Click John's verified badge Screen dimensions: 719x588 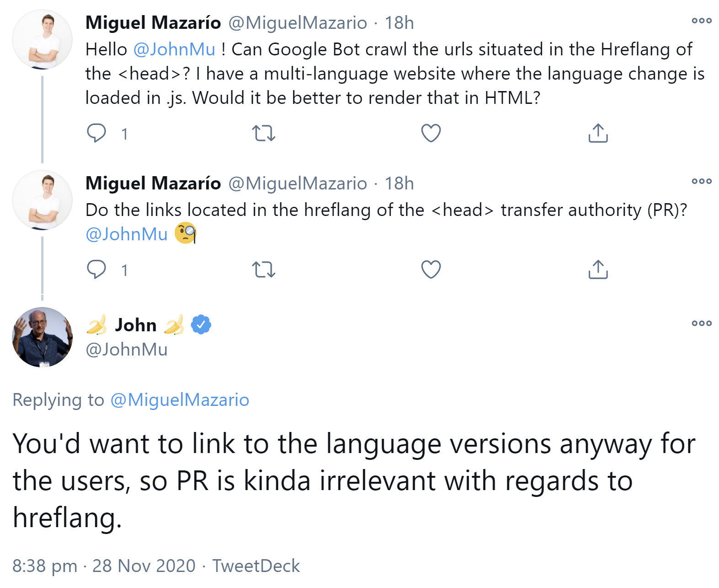[x=201, y=325]
